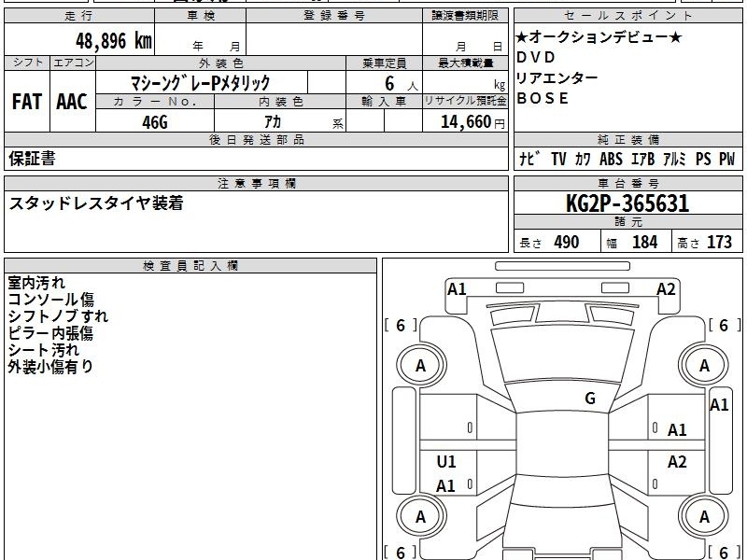The height and width of the screenshot is (560, 747).
Task: Click the リアエンター sales point line
Action: [x=557, y=77]
